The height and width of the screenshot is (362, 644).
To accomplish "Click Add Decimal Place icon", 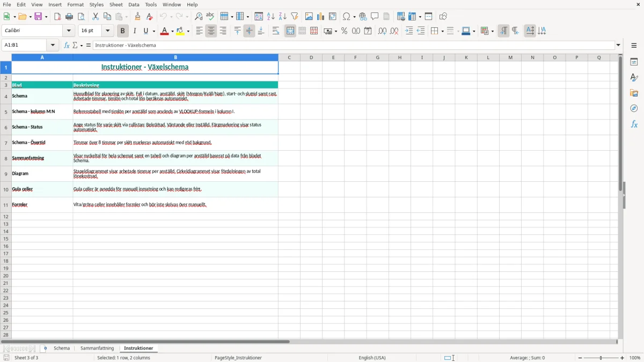I will 382,31.
